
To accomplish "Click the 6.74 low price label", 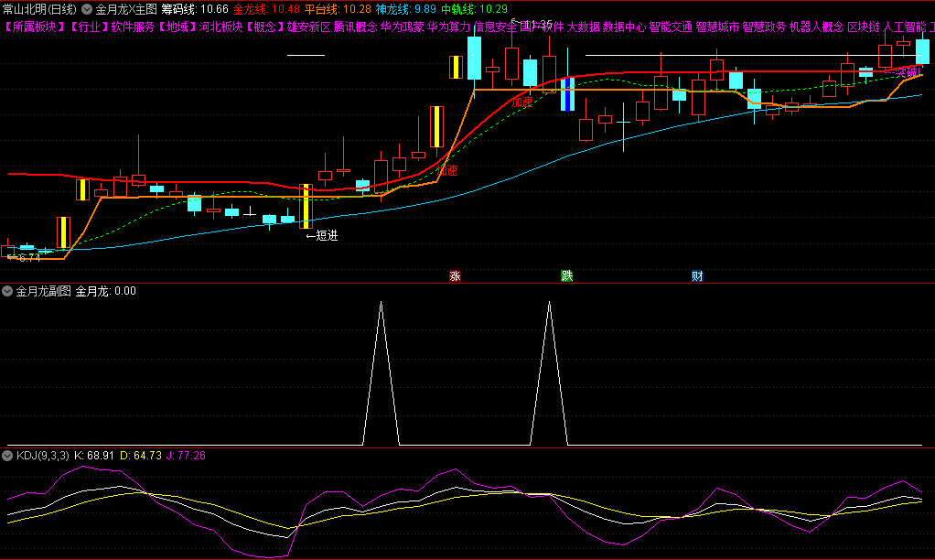I will point(29,258).
